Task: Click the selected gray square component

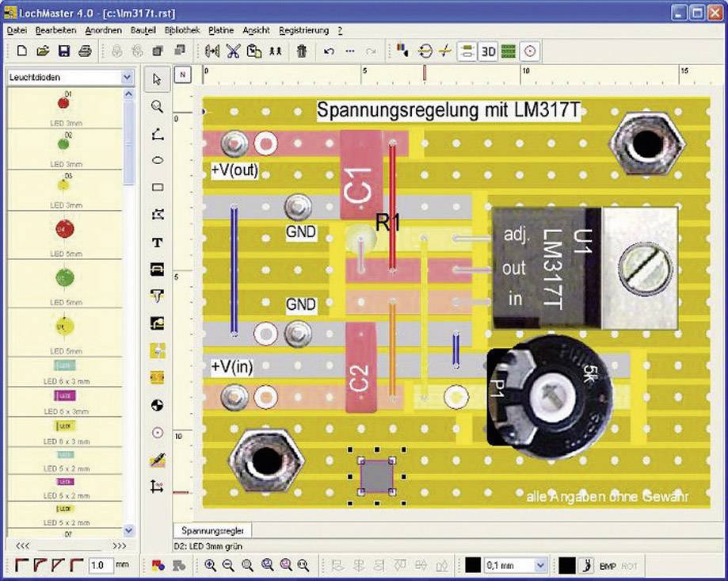Action: click(376, 476)
